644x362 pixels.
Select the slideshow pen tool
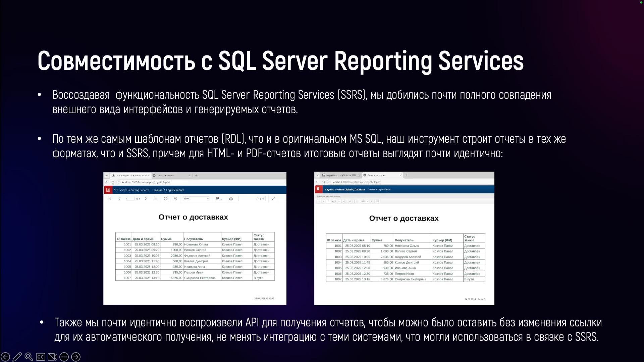point(17,357)
